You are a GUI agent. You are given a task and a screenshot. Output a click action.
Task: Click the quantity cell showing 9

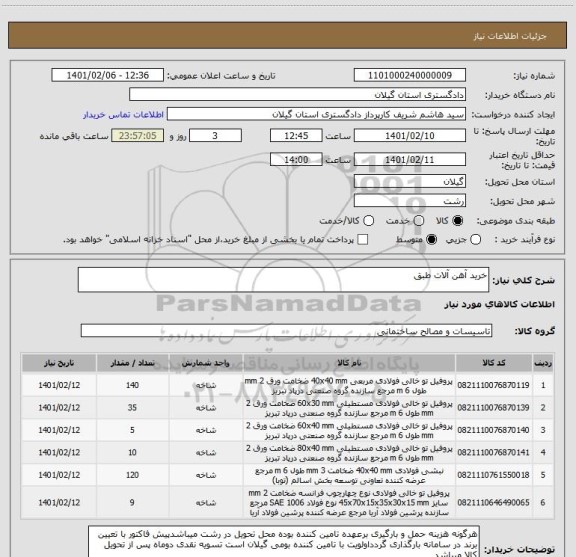coord(132,502)
